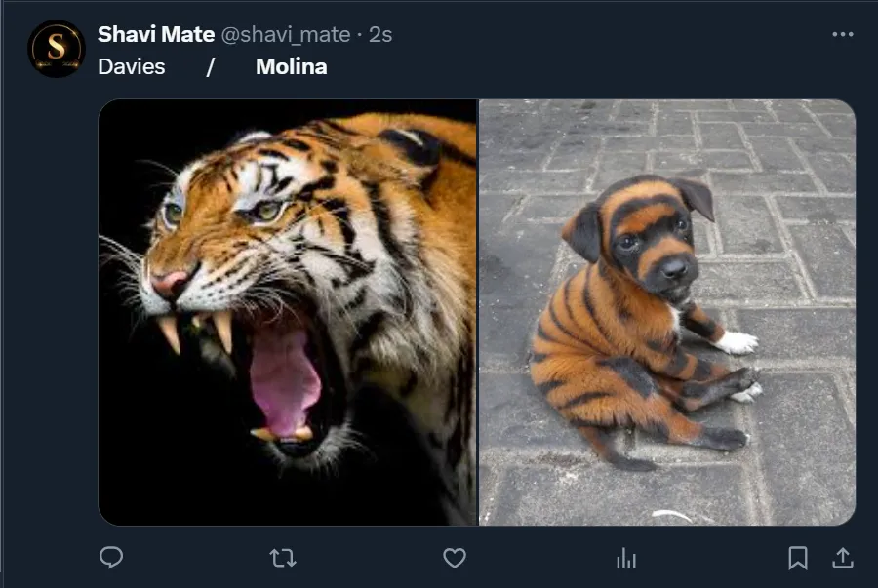878x588 pixels.
Task: Open the tiger-striped puppy photo
Action: [667, 312]
